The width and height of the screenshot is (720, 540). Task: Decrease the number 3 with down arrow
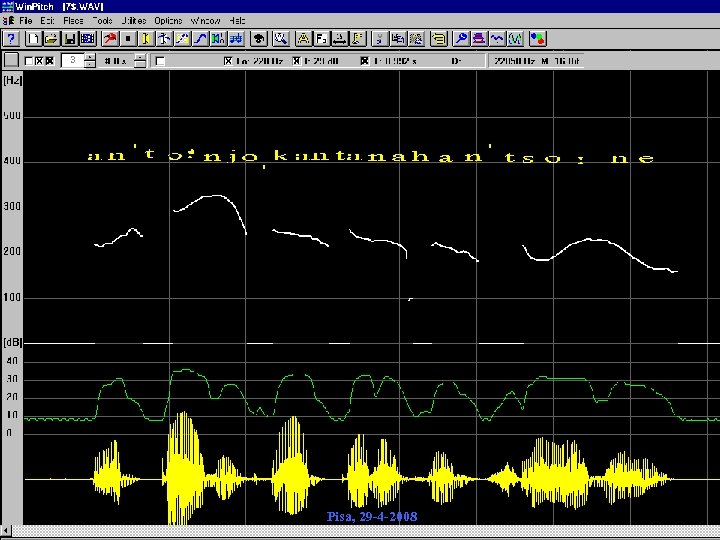(x=90, y=64)
